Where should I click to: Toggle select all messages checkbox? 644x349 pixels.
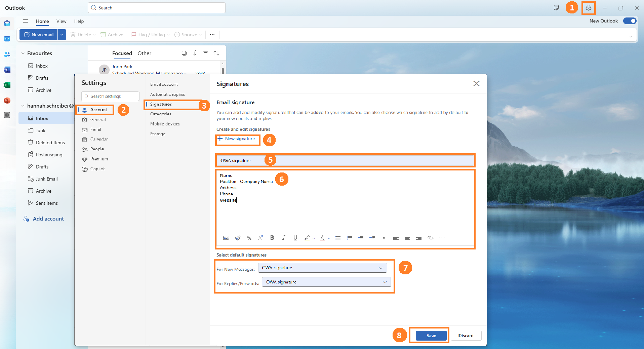pyautogui.click(x=184, y=53)
